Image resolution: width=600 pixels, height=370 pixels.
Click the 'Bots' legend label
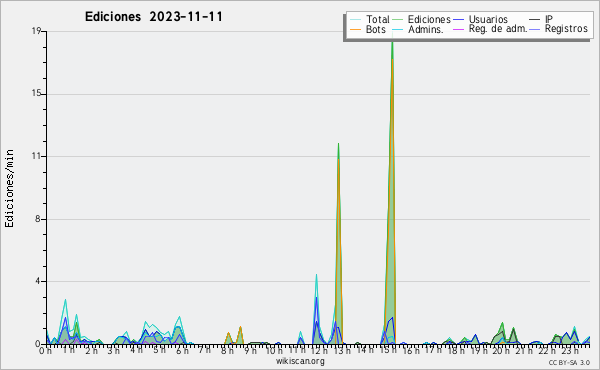pos(375,29)
